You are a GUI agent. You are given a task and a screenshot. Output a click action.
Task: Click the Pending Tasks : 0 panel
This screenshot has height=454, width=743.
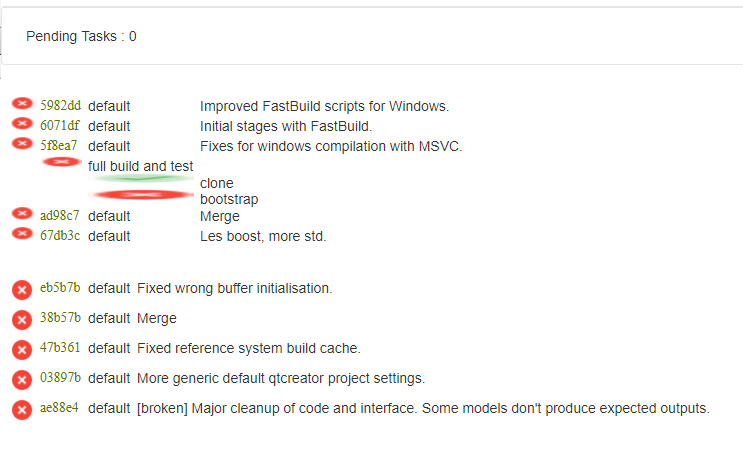click(x=372, y=36)
